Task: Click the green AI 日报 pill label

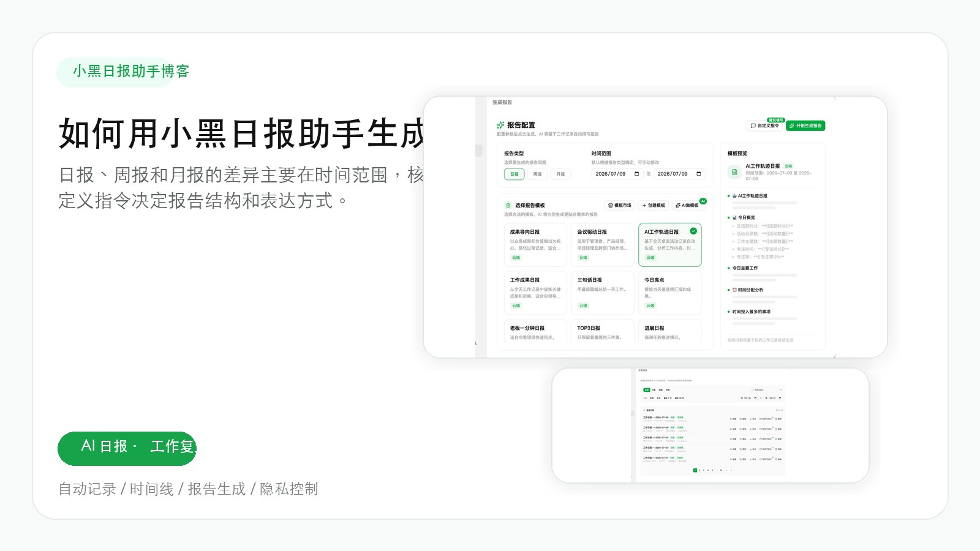Action: [x=127, y=448]
